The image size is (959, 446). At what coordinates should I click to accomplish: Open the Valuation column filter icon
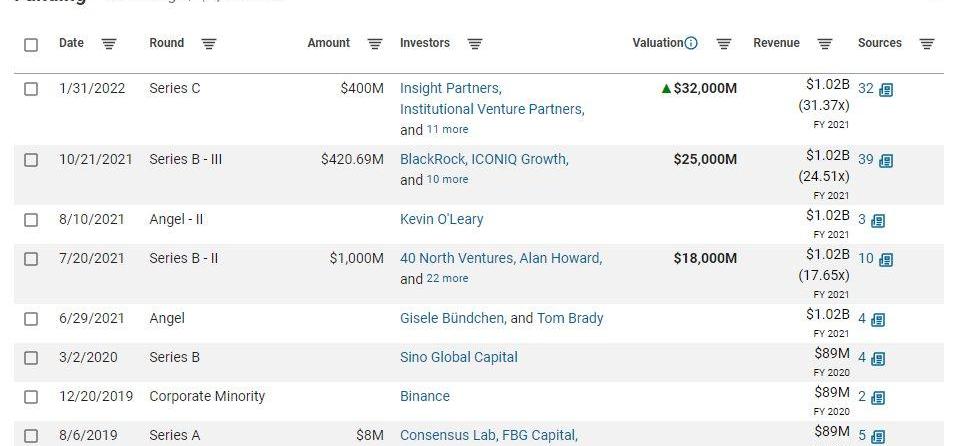click(724, 44)
